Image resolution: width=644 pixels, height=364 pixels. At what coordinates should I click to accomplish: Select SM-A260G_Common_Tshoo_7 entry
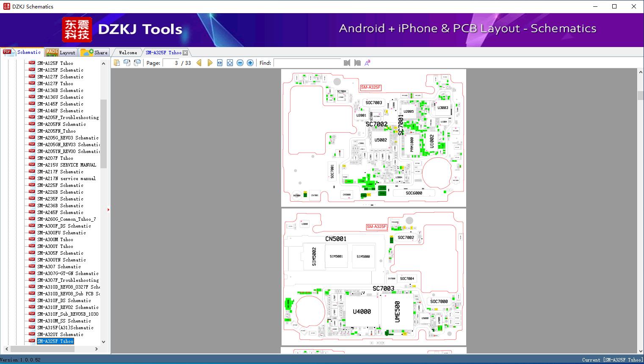click(66, 219)
